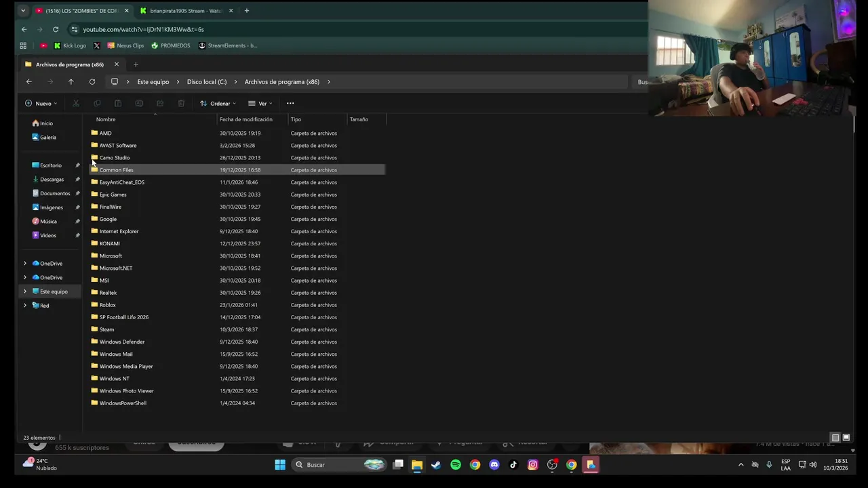Click the Delete trash toolbar icon

(181, 104)
